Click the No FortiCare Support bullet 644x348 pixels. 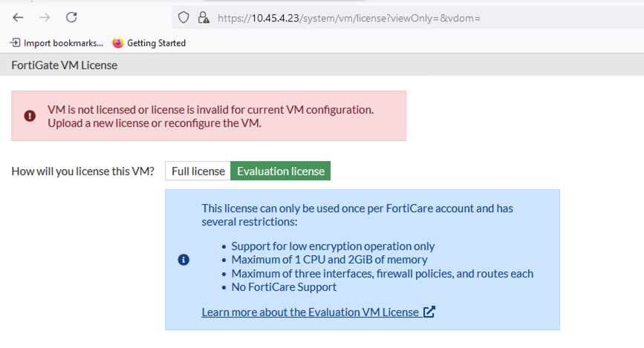284,287
